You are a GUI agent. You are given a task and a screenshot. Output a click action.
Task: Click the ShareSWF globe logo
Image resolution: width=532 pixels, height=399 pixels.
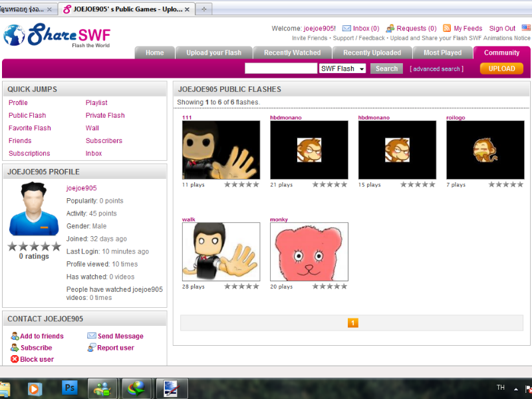click(14, 35)
